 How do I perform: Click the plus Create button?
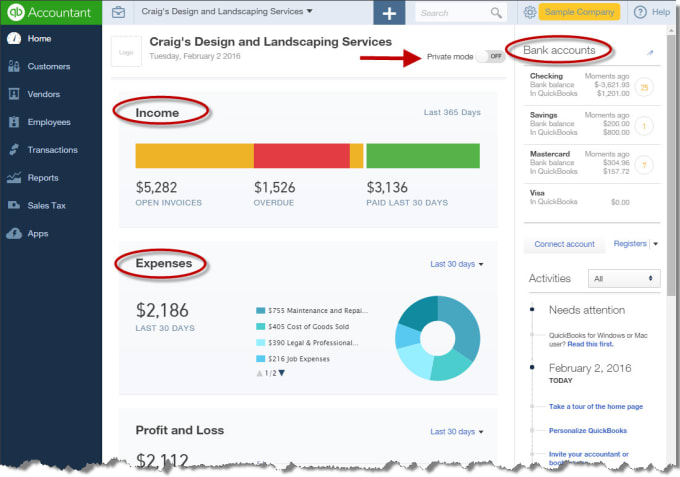(x=389, y=13)
